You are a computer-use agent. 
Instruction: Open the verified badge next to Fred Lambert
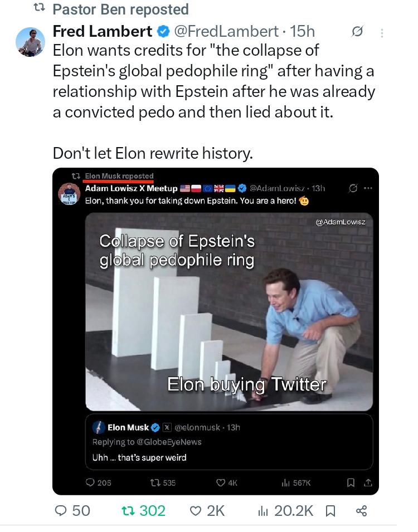pyautogui.click(x=163, y=32)
